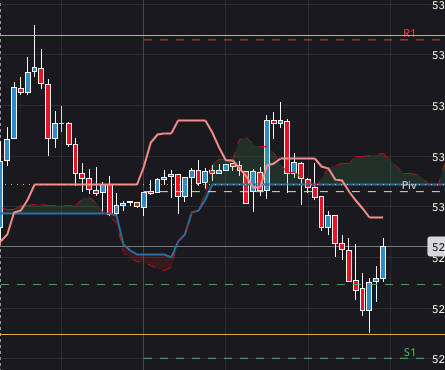
Task: Click the R1 resistance pivot label
Action: pyautogui.click(x=409, y=33)
